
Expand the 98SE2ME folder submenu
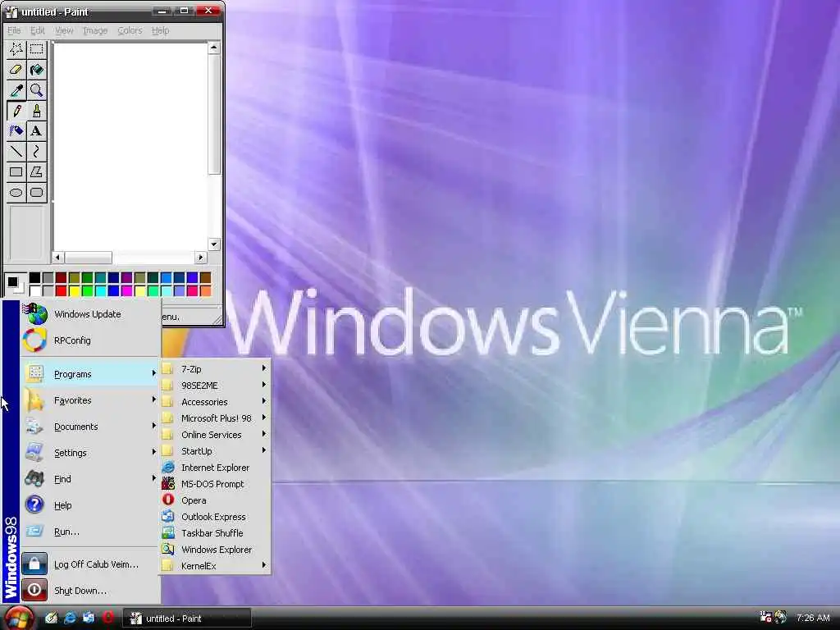point(215,386)
